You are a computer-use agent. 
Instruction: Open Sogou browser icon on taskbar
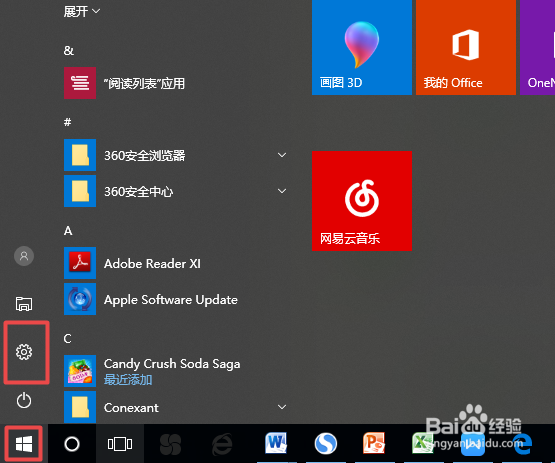point(325,443)
